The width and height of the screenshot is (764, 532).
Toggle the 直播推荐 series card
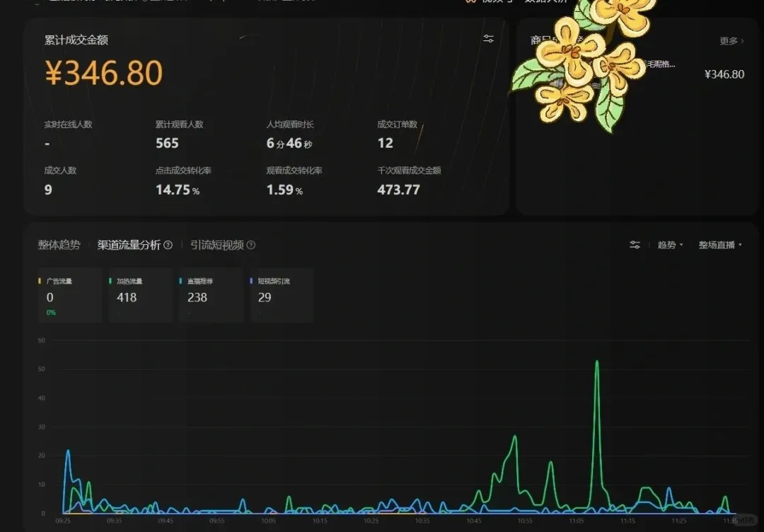point(210,295)
